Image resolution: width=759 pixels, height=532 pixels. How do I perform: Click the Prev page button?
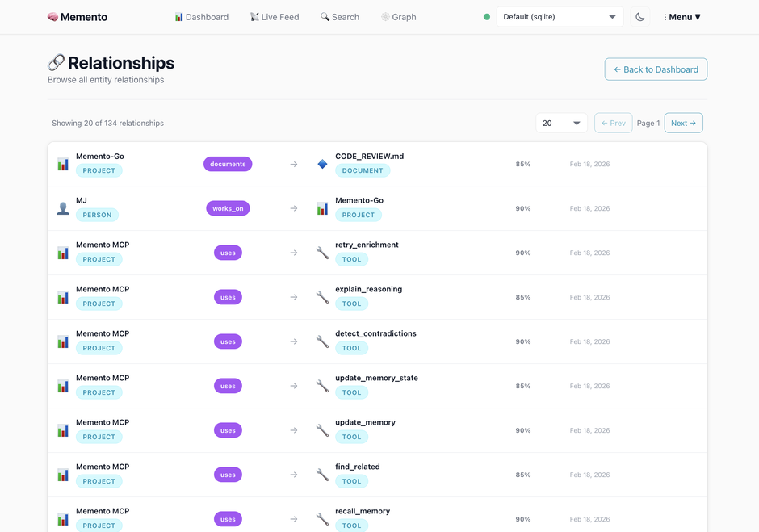(614, 123)
